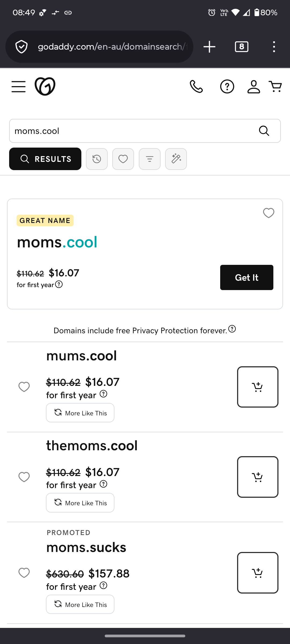Switch to the Results tab
The height and width of the screenshot is (644, 290).
pos(45,159)
